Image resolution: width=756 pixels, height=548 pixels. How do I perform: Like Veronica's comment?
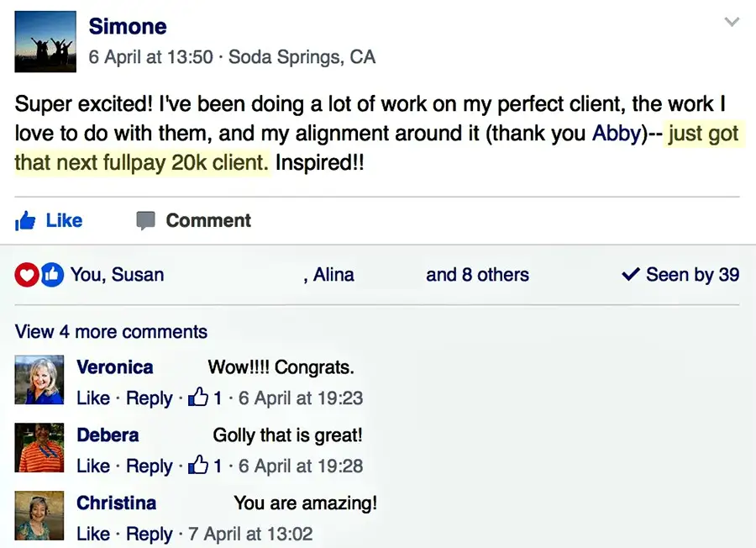(x=92, y=398)
